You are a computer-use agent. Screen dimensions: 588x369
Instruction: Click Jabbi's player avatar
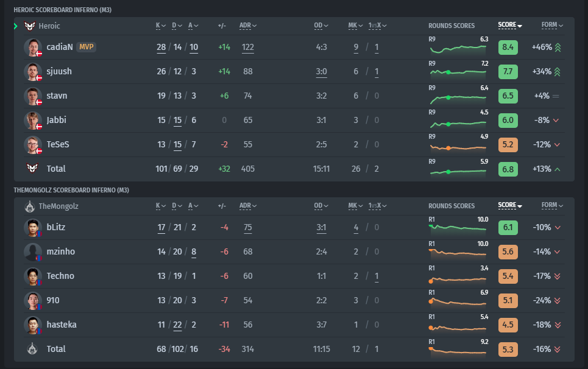point(33,120)
